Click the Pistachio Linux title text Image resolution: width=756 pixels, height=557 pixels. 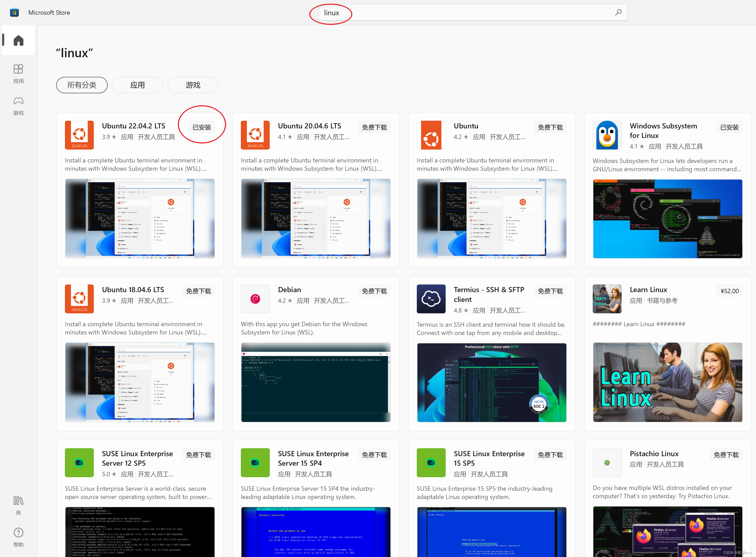[x=654, y=454]
